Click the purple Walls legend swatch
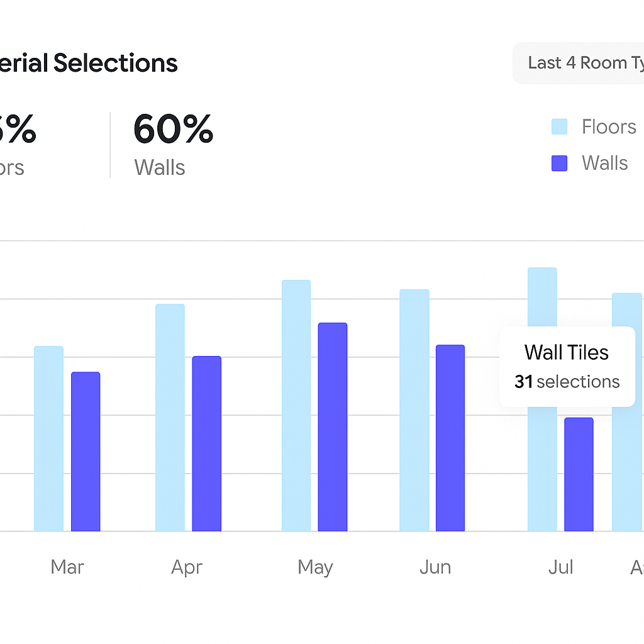 click(559, 164)
